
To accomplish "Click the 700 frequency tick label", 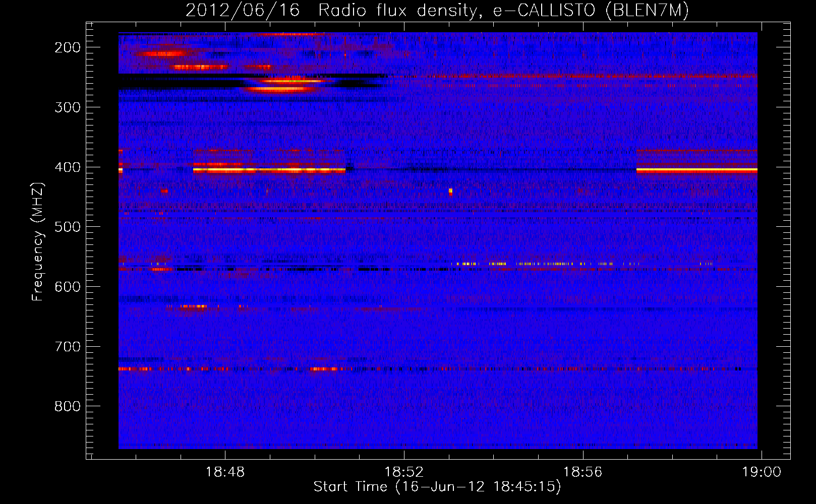I will (x=68, y=347).
